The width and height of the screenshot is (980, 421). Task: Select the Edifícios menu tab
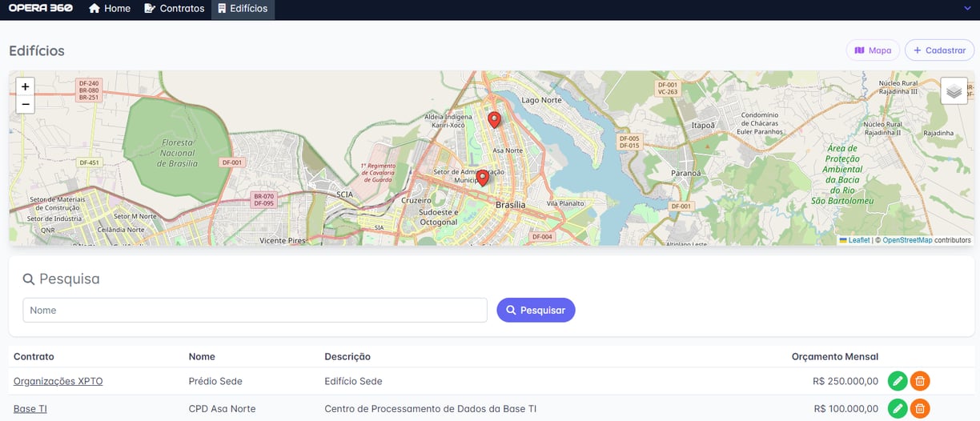[x=243, y=9]
